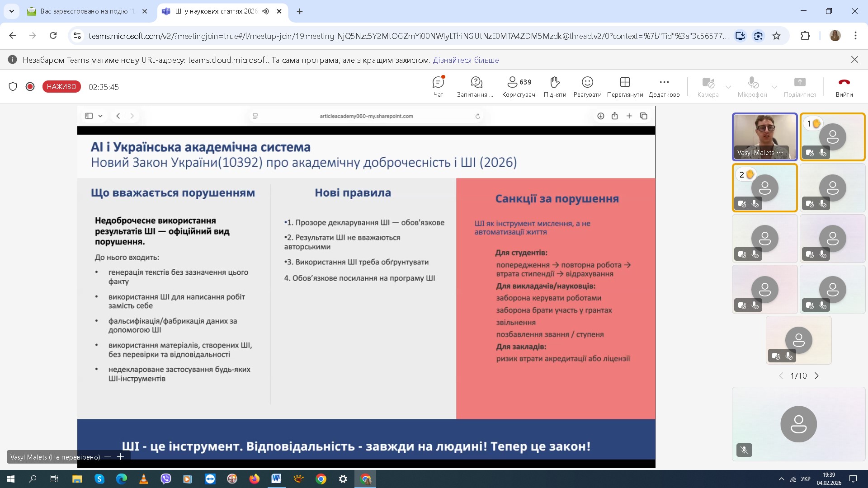
Task: Expand the microphone options dropdown arrow
Action: [x=774, y=87]
